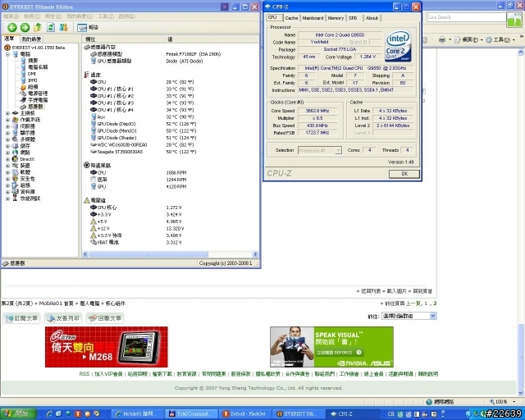Click the Voltage (電壓值) warning triangle icon
Viewport: 525px width, 420px height.
point(87,200)
